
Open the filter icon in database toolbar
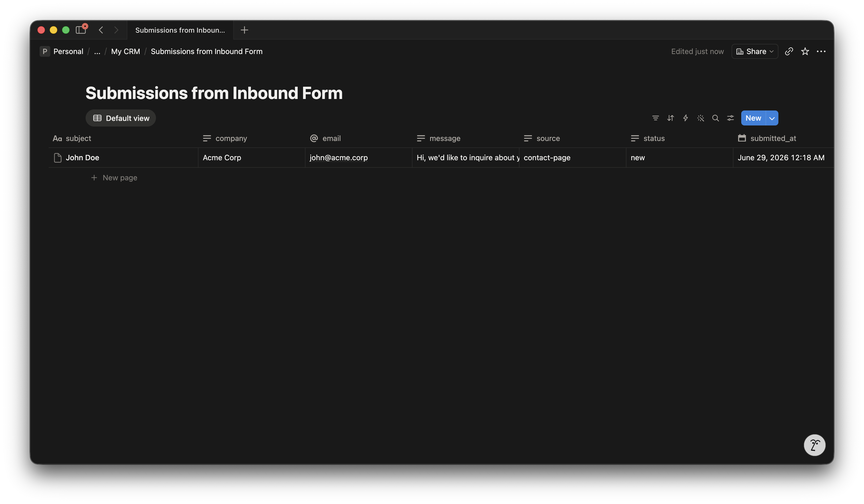(x=655, y=118)
